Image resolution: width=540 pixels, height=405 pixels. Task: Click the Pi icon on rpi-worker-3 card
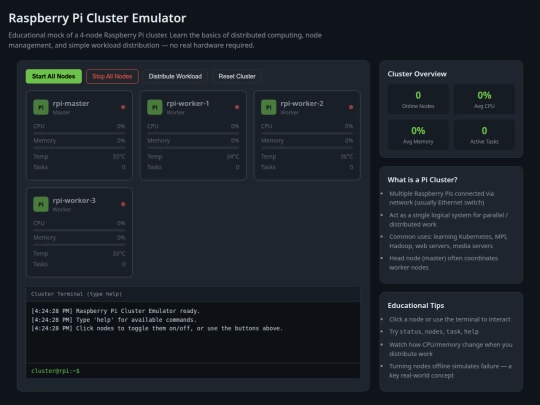pos(41,204)
